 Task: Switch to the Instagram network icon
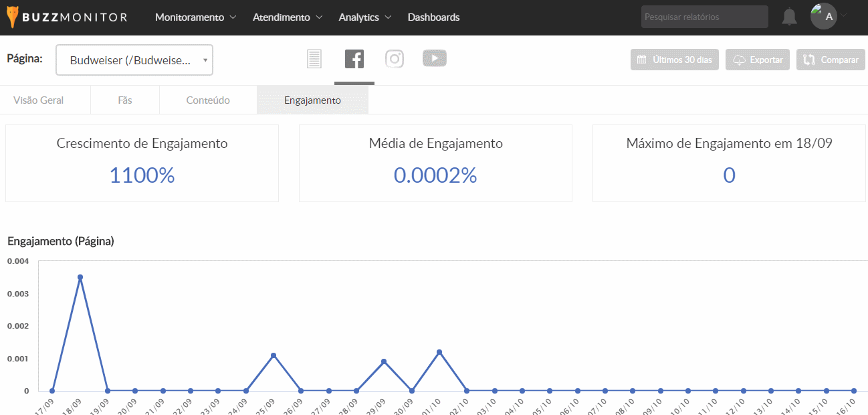coord(395,59)
